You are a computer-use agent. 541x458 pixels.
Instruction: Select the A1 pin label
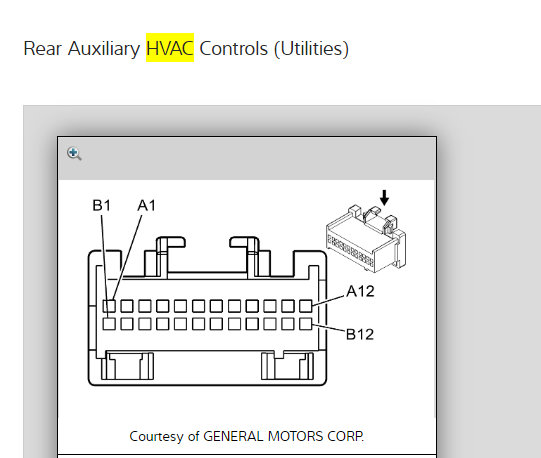147,205
